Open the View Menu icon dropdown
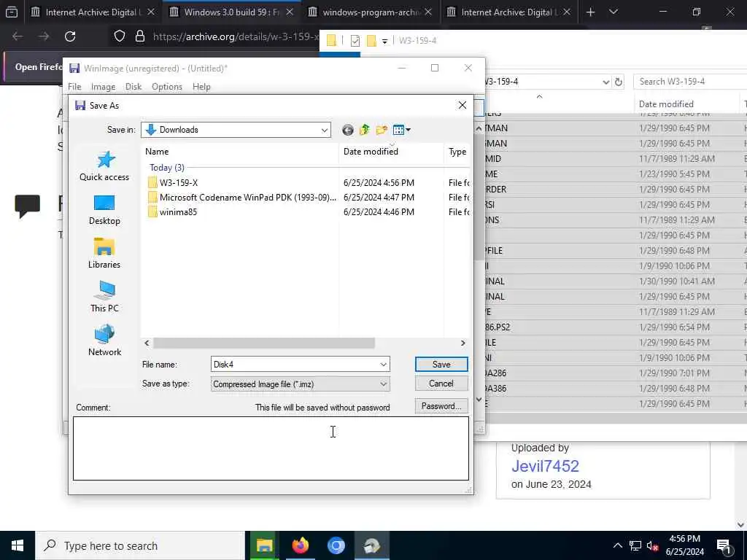The height and width of the screenshot is (560, 747). pos(402,130)
